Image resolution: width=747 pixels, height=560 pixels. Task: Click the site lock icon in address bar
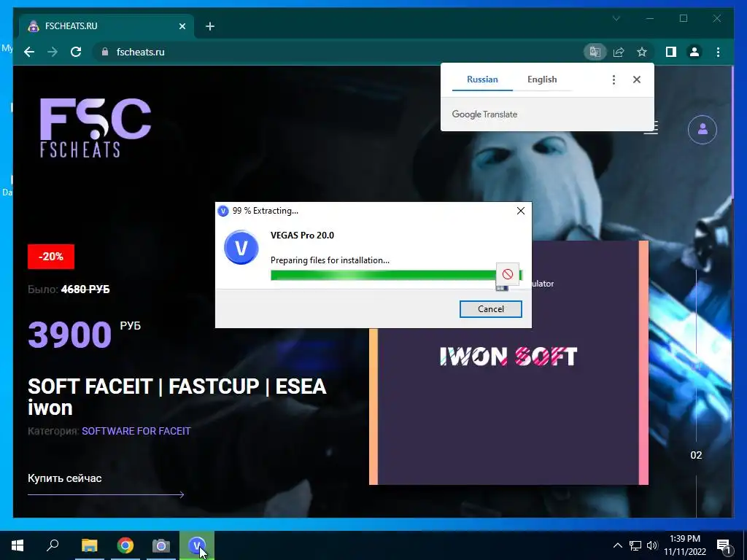point(105,52)
